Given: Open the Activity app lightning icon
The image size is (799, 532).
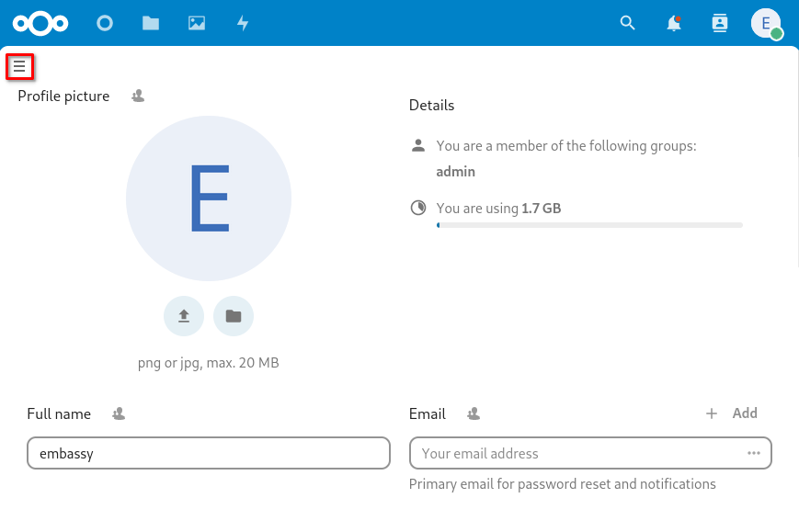Looking at the screenshot, I should 243,23.
